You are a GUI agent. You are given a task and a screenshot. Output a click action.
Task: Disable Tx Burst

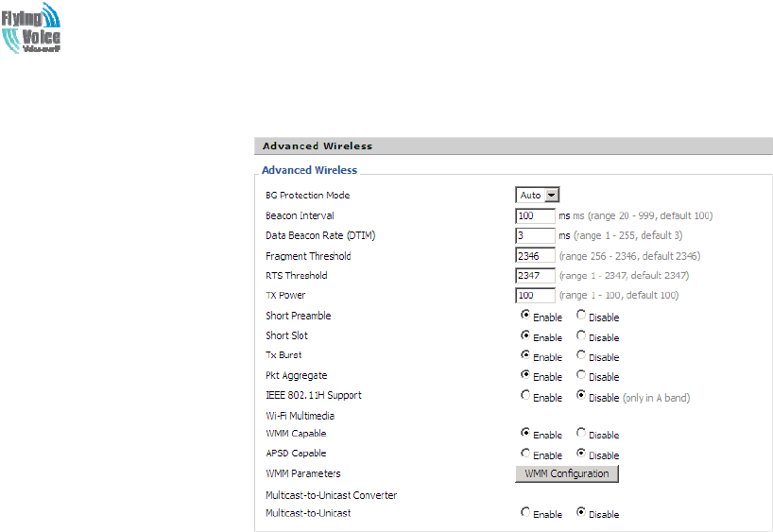(581, 355)
